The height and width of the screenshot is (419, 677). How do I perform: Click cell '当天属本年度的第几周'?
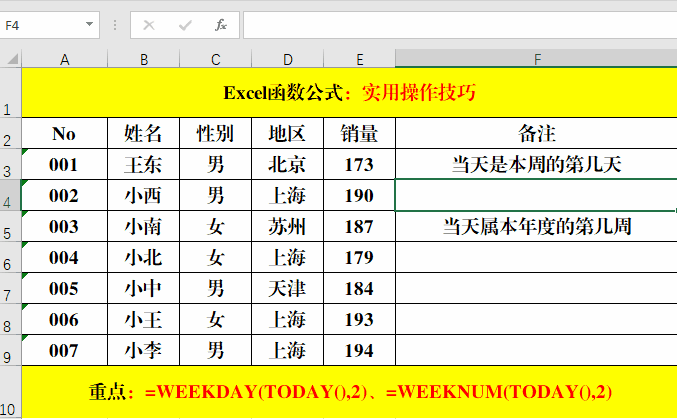point(536,226)
